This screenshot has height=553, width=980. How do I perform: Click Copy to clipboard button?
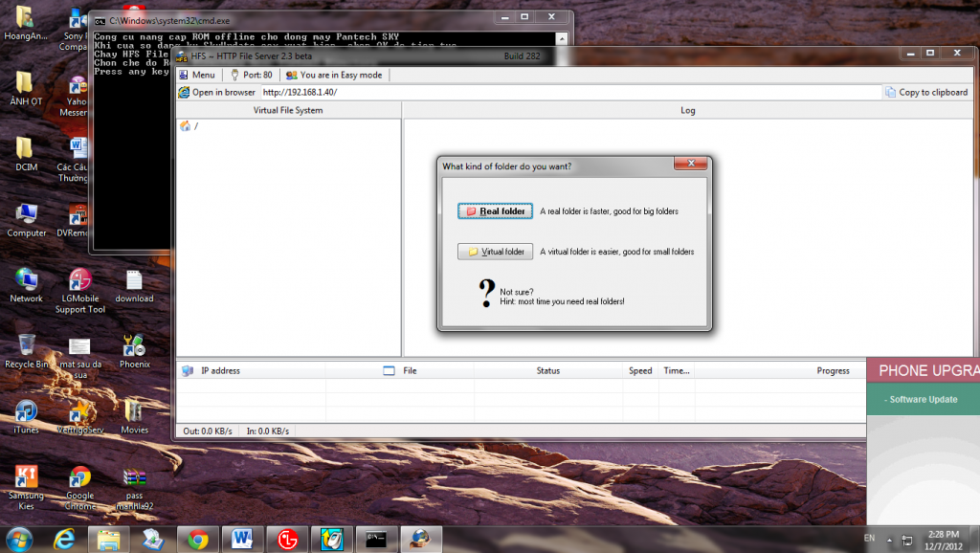tap(926, 93)
